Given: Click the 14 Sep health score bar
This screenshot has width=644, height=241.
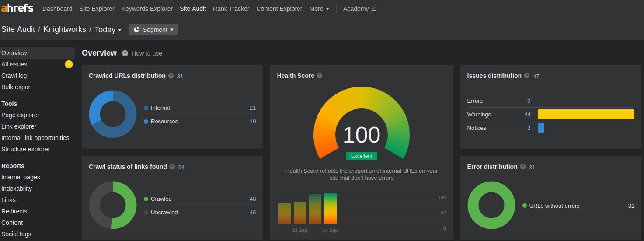Looking at the screenshot, I should pyautogui.click(x=331, y=209).
